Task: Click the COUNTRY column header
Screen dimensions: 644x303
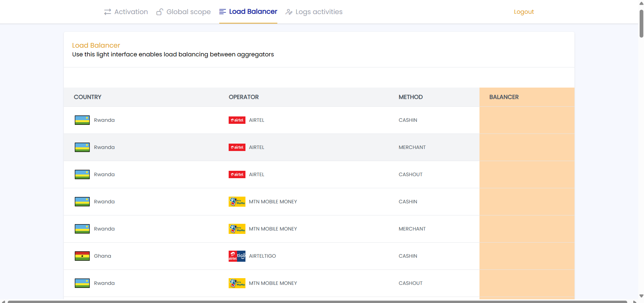Action: 87,97
